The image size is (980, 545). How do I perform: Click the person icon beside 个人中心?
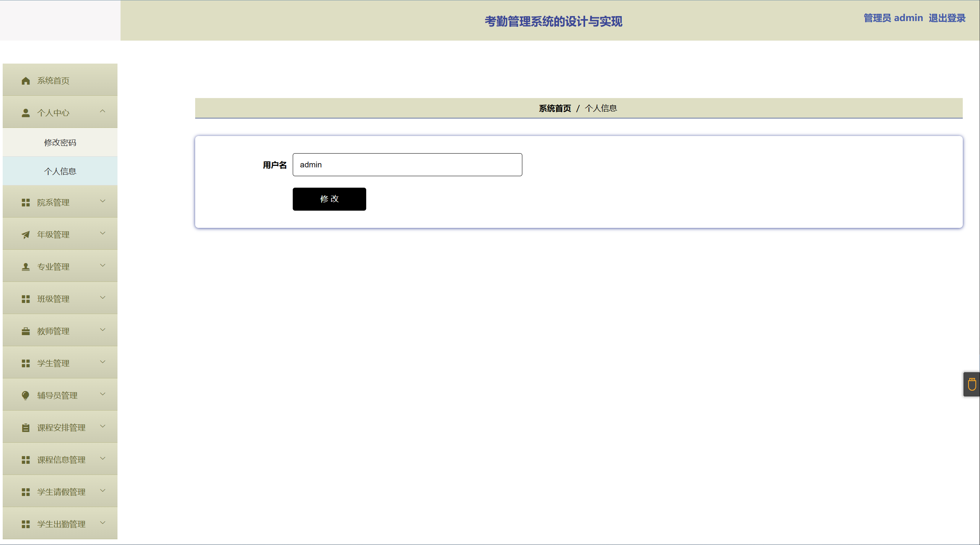pyautogui.click(x=26, y=113)
